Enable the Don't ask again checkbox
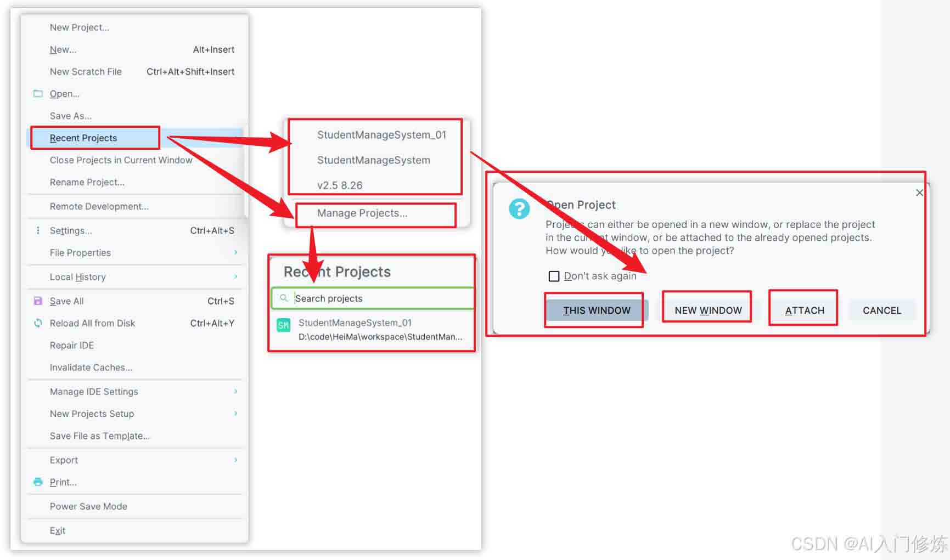Screen dimensions: 950x560 point(554,276)
